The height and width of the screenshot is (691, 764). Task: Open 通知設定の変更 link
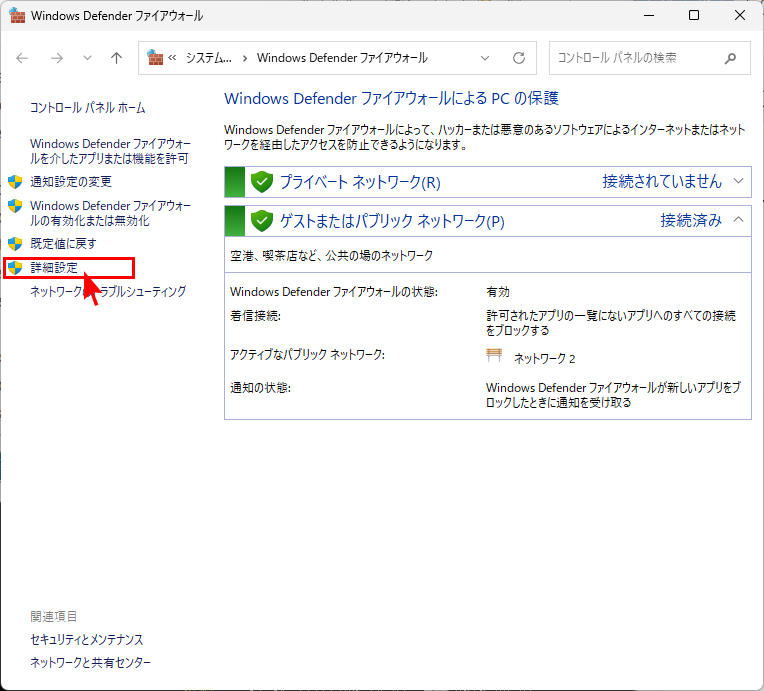click(70, 182)
